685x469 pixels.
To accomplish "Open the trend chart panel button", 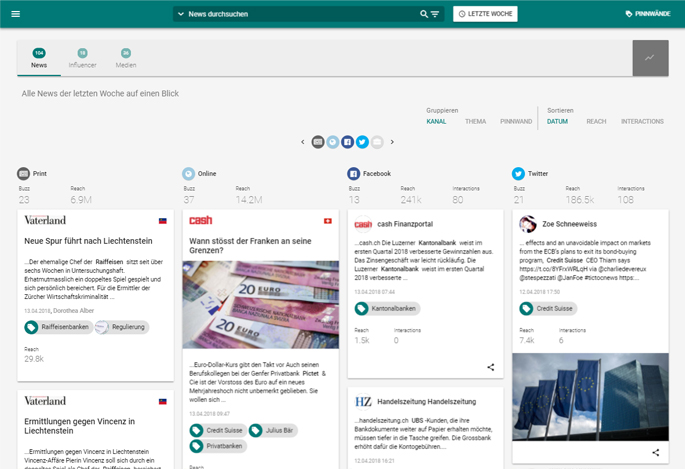I will point(650,58).
